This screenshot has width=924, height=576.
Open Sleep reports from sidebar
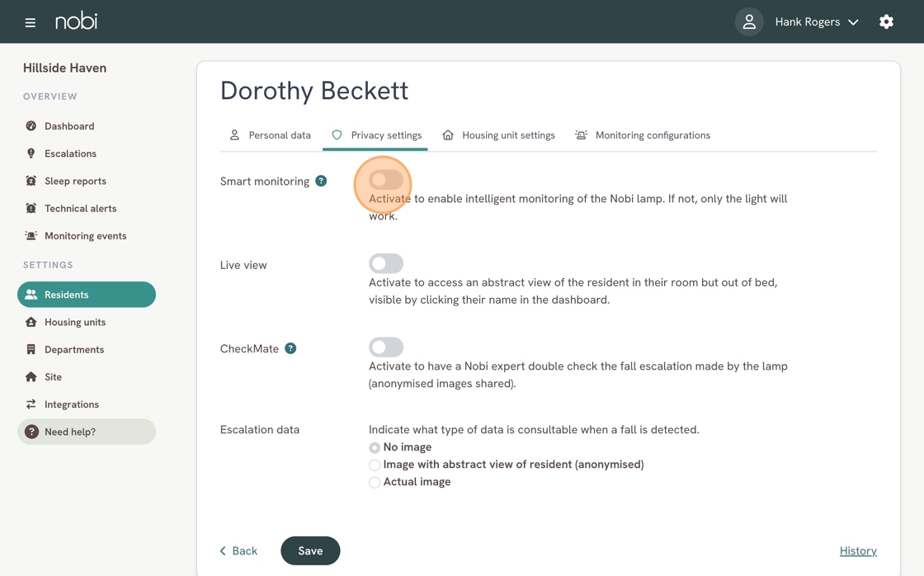[x=75, y=181]
